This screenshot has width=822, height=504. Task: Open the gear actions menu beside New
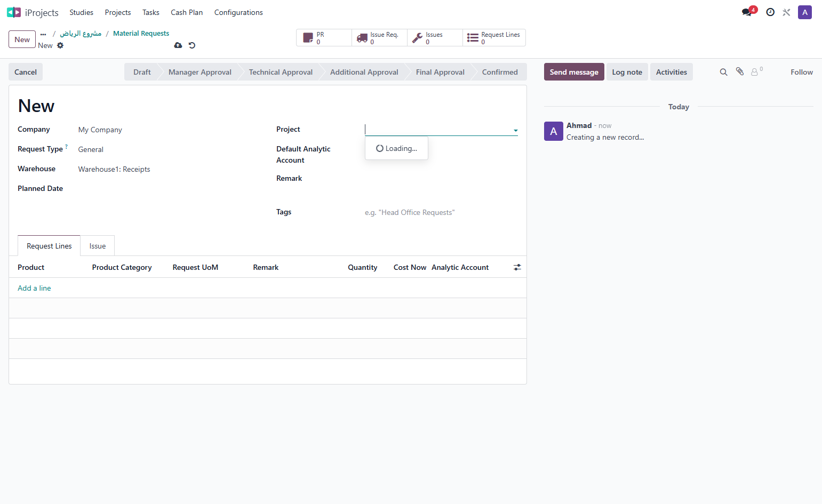click(x=60, y=45)
